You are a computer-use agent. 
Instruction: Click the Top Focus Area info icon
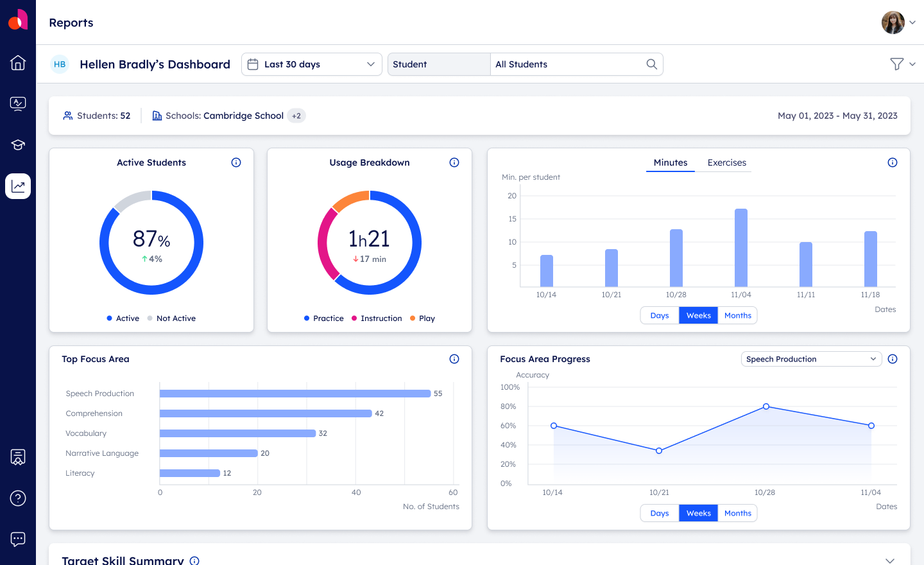454,359
